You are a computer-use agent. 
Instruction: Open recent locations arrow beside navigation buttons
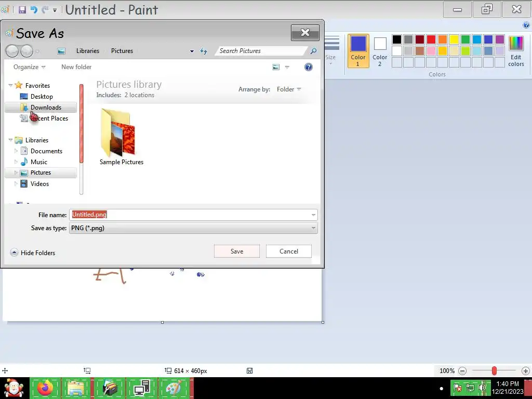[x=37, y=51]
